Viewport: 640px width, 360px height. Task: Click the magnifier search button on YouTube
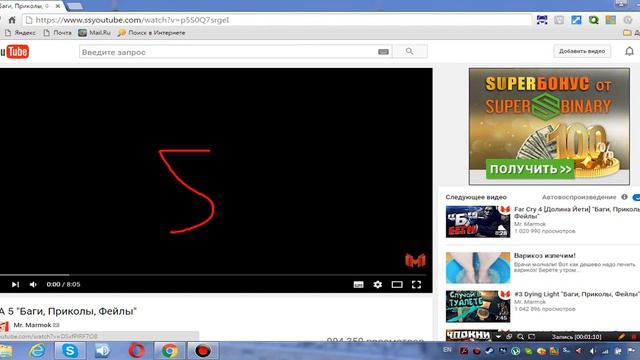point(410,51)
